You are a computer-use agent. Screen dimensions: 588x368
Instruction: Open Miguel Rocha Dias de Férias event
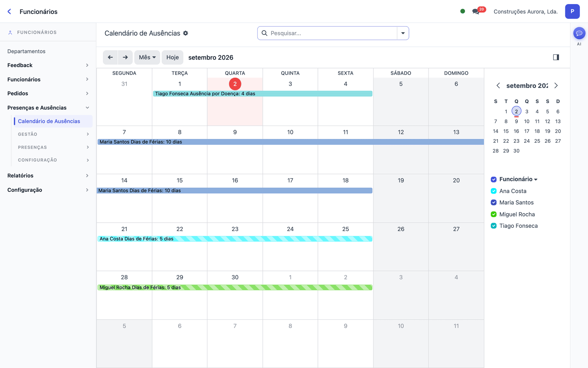pyautogui.click(x=235, y=287)
